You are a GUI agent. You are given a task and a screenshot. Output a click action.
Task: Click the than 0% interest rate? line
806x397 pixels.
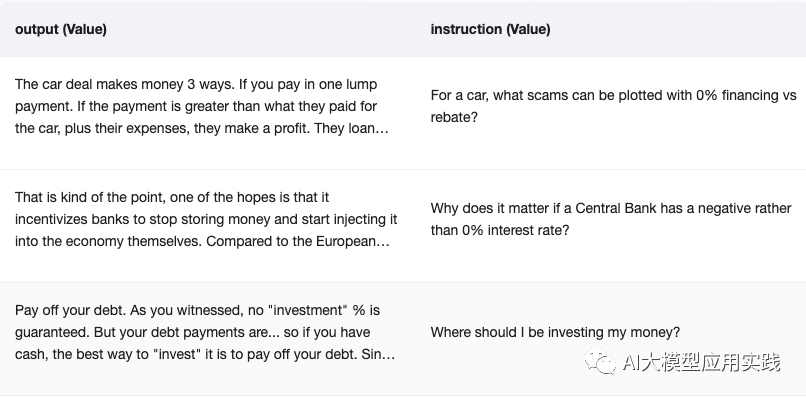click(x=500, y=230)
